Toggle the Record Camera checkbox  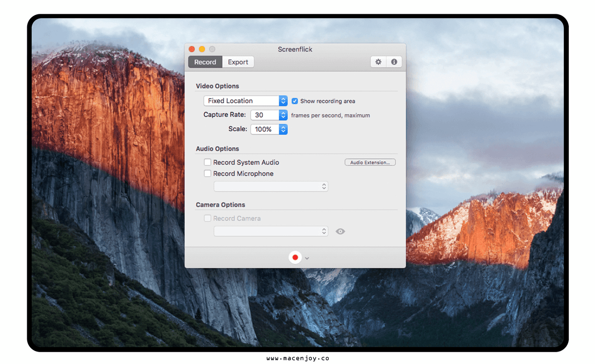coord(208,218)
